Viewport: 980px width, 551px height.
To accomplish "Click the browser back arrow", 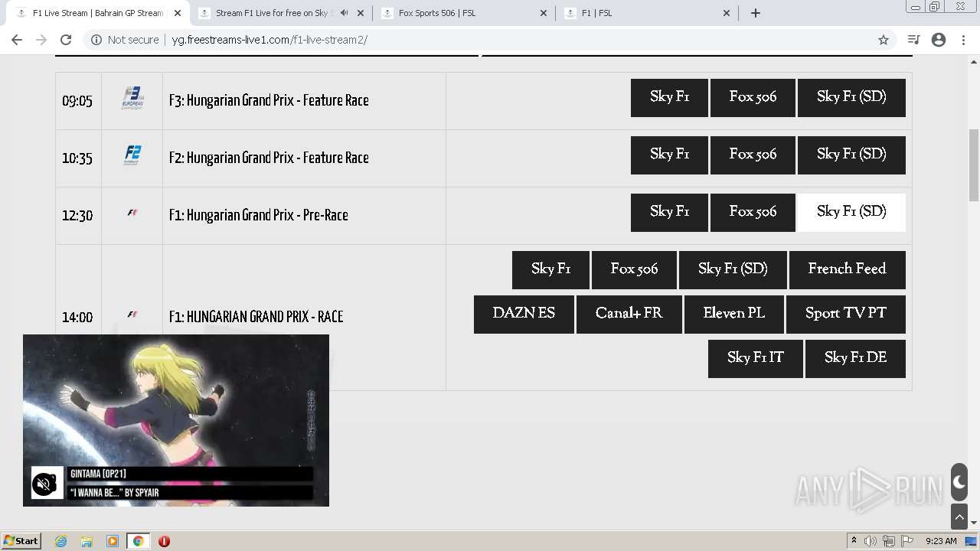I will (x=17, y=40).
